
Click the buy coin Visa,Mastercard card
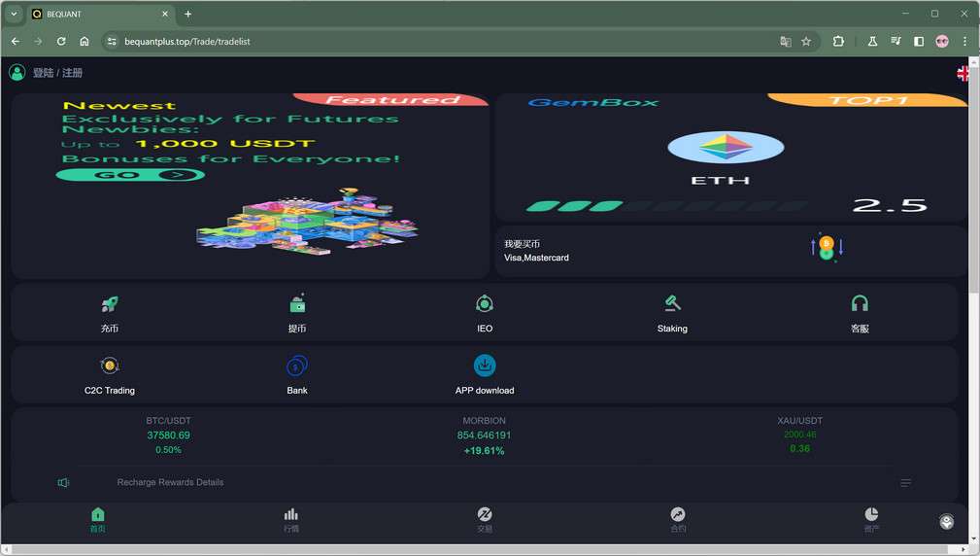(730, 251)
